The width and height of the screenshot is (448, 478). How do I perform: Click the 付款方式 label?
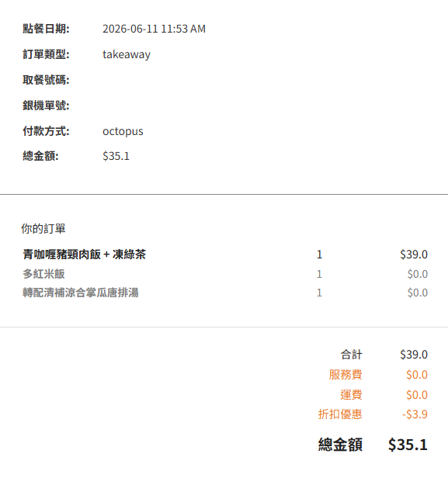click(46, 131)
